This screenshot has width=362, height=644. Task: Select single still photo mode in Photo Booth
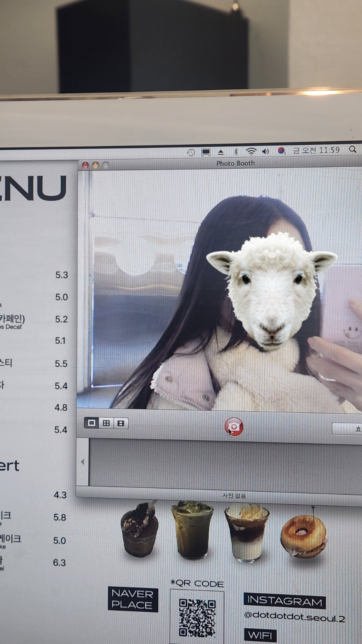(92, 423)
